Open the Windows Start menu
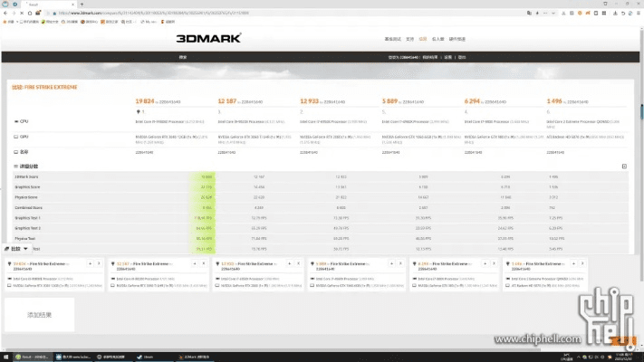This screenshot has width=644, height=362. click(6, 357)
